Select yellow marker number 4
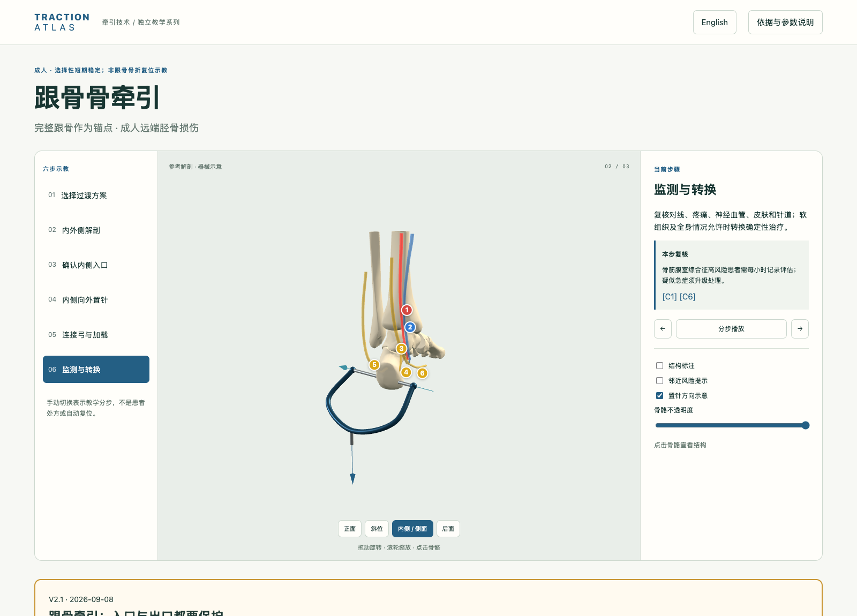Image resolution: width=857 pixels, height=616 pixels. 407,372
